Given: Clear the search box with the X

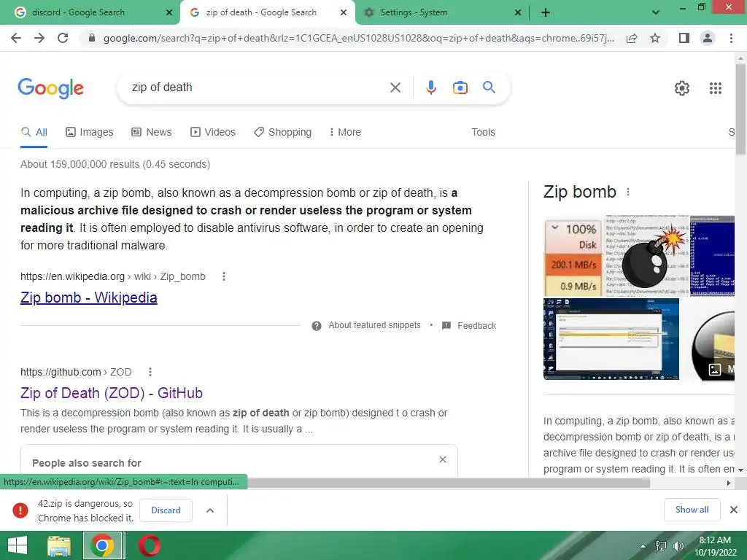Looking at the screenshot, I should pyautogui.click(x=395, y=87).
